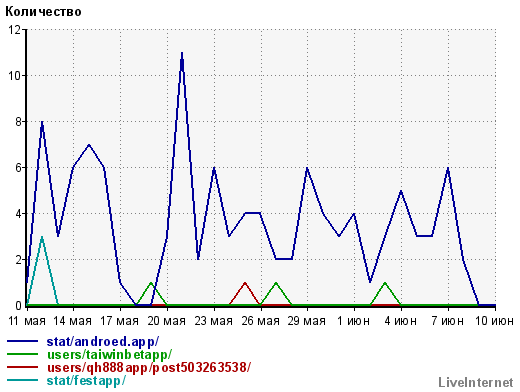The image size is (520, 392).
Task: Click the 11 мая x-axis label
Action: point(27,321)
